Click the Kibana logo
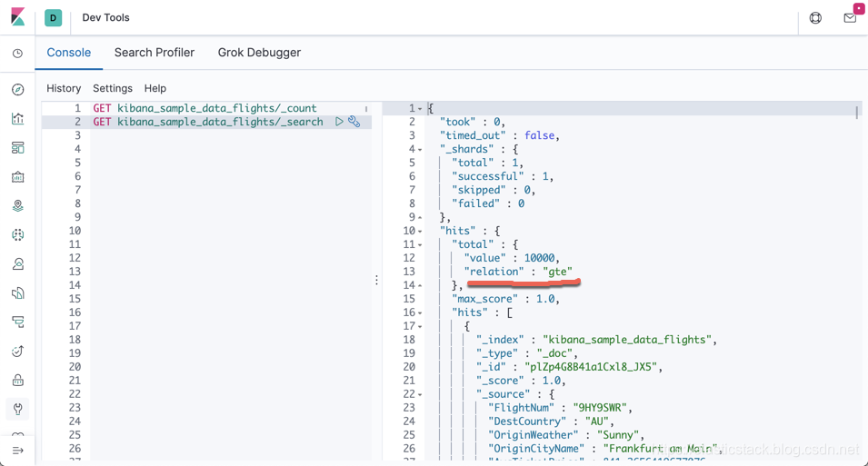This screenshot has height=466, width=868. click(x=17, y=16)
